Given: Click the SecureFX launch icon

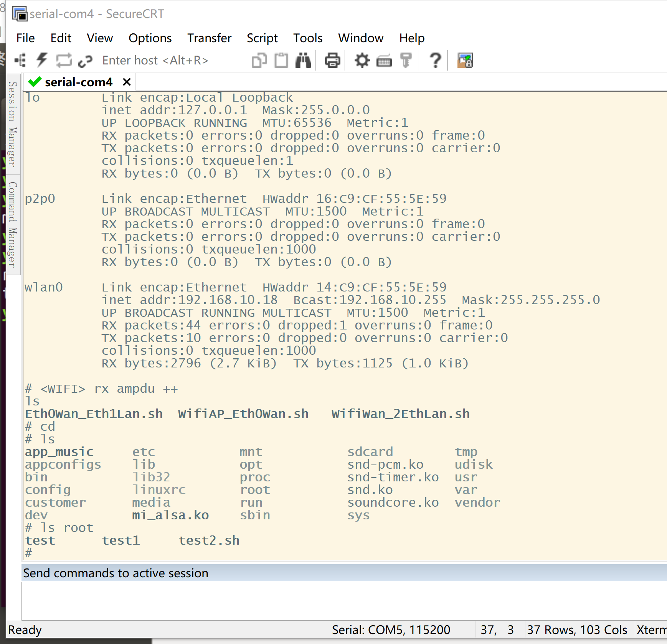Looking at the screenshot, I should click(465, 60).
